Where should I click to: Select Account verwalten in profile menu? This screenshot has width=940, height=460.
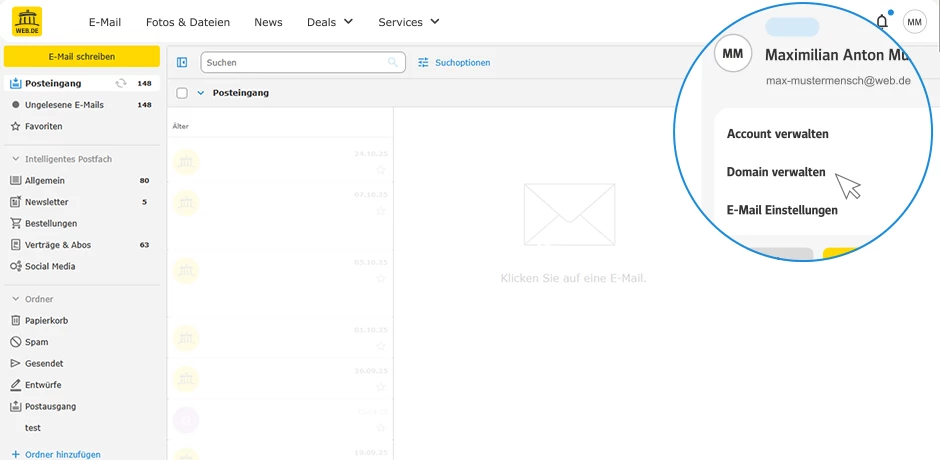coord(778,134)
